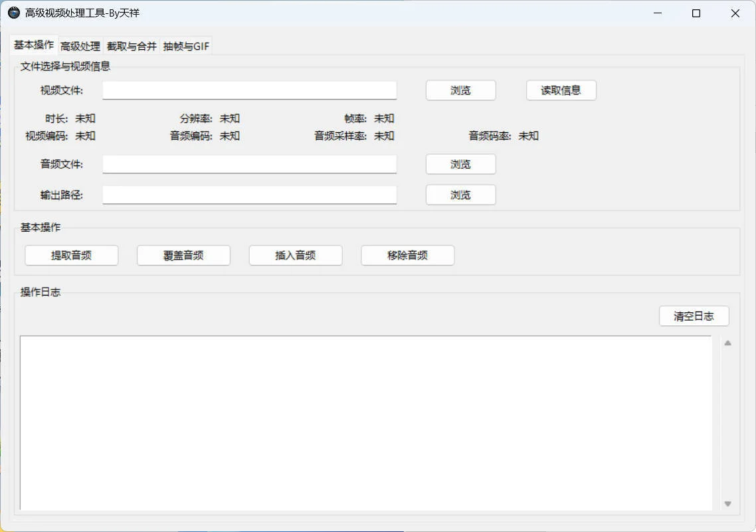Image resolution: width=756 pixels, height=532 pixels.
Task: Click inside the 输出路径 input field
Action: [249, 195]
